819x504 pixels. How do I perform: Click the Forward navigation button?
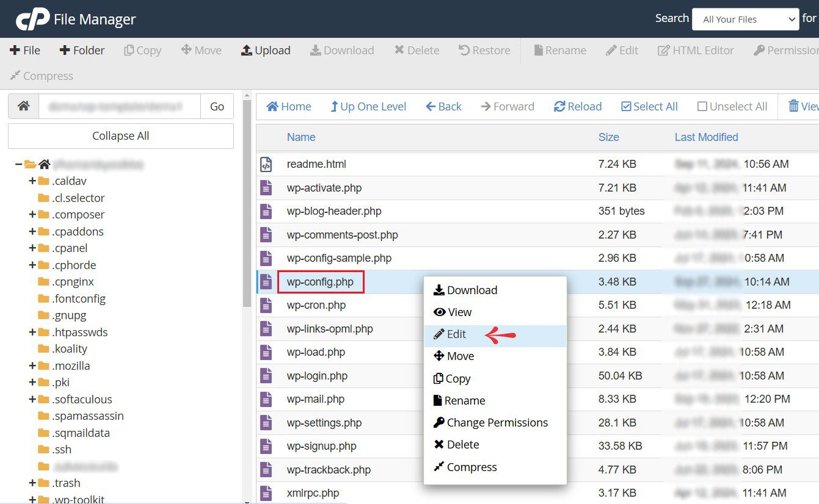click(508, 107)
